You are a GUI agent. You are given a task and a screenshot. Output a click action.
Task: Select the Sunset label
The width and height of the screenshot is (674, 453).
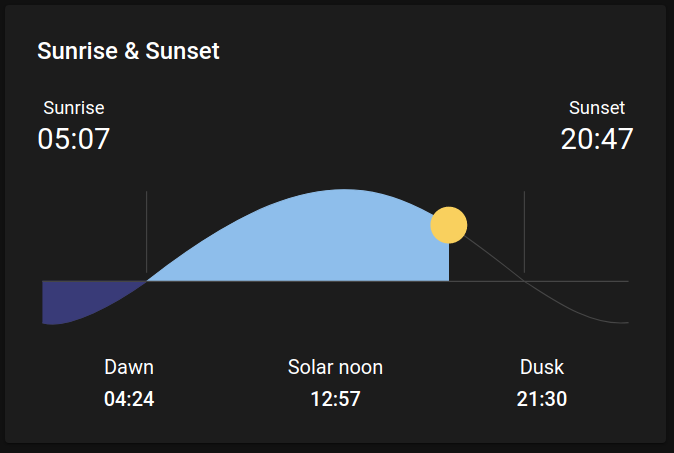tap(597, 108)
